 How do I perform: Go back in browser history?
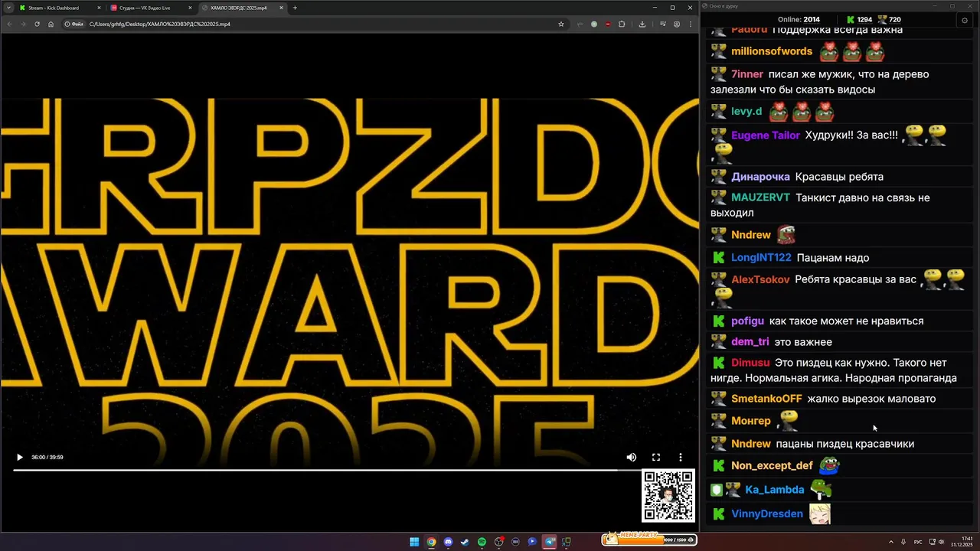point(9,24)
